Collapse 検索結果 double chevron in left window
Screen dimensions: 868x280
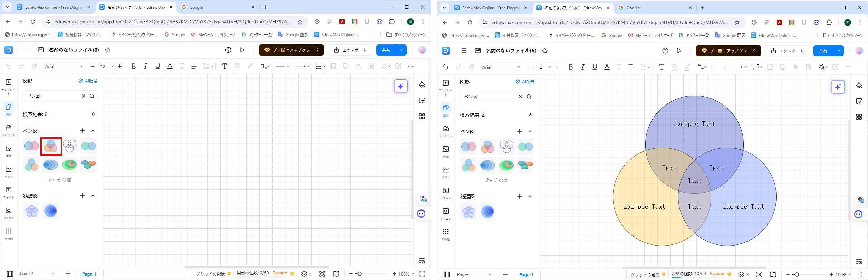(x=93, y=114)
